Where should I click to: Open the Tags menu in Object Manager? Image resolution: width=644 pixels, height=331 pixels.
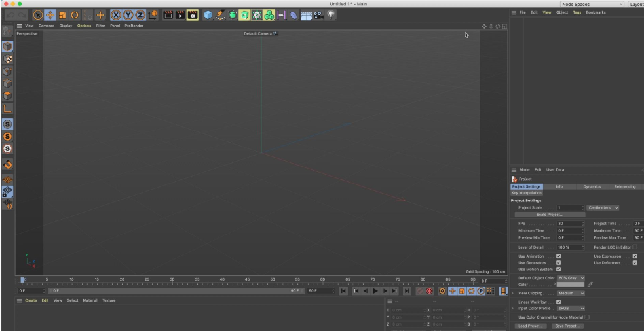[577, 12]
